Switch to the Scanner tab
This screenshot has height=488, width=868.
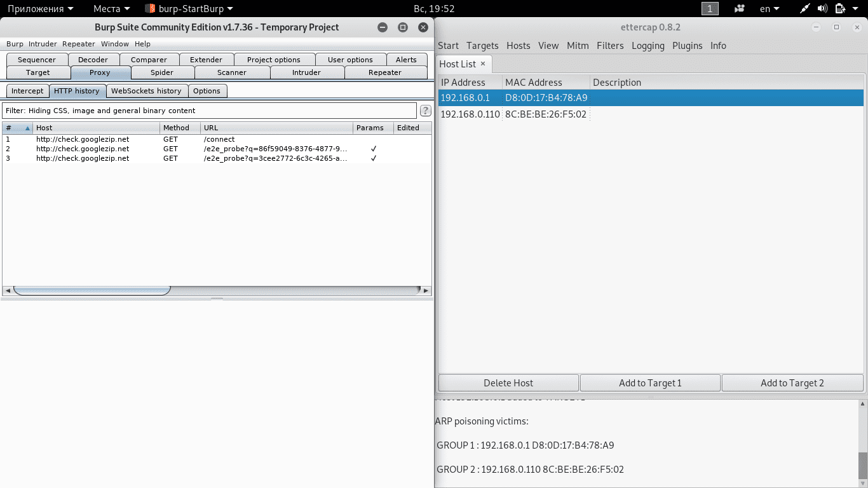(x=232, y=72)
